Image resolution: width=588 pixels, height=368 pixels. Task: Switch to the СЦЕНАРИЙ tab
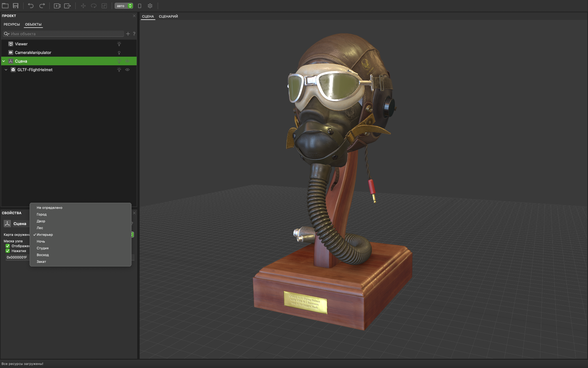168,16
